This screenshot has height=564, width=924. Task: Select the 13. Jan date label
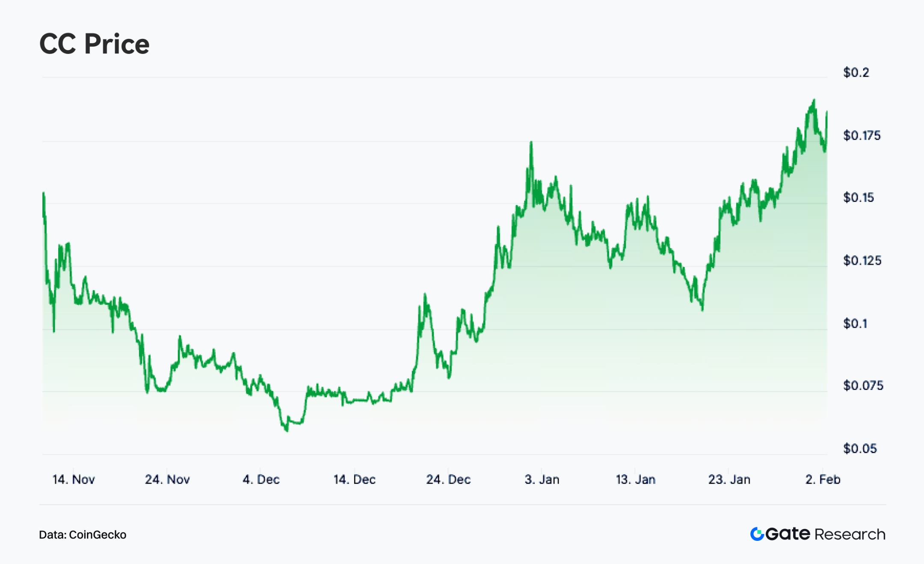tap(636, 479)
